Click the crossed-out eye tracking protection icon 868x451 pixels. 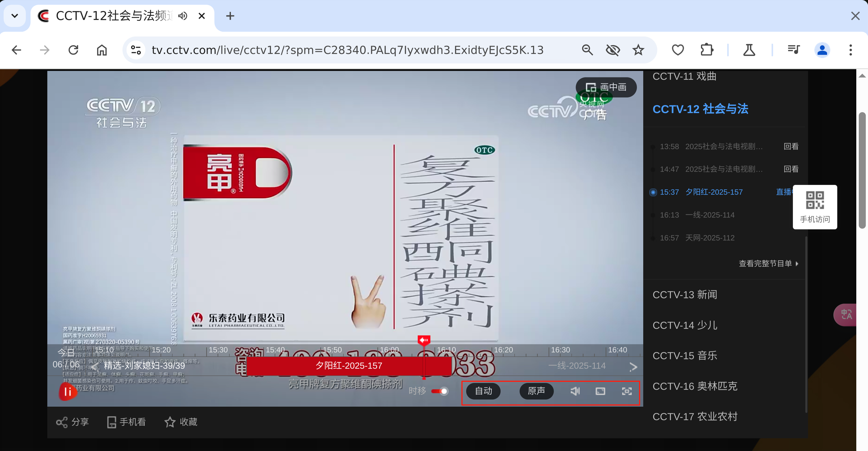point(613,50)
